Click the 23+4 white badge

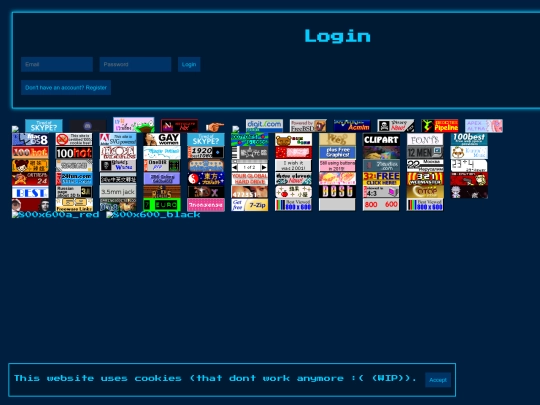coord(469,166)
